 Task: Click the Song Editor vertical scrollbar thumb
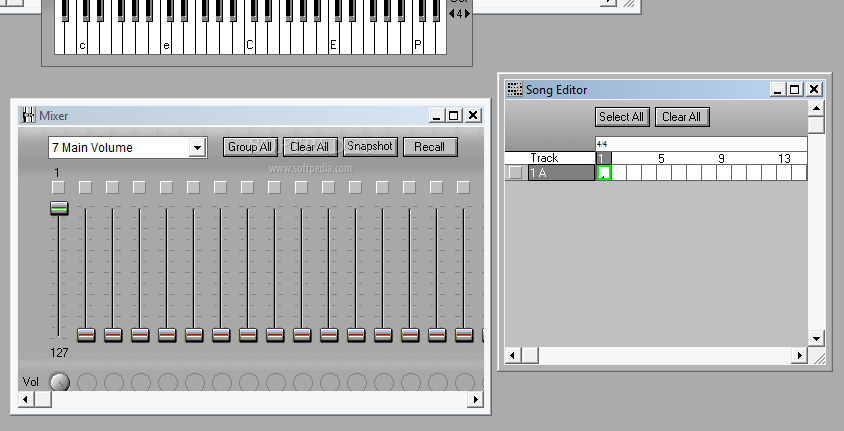click(817, 125)
